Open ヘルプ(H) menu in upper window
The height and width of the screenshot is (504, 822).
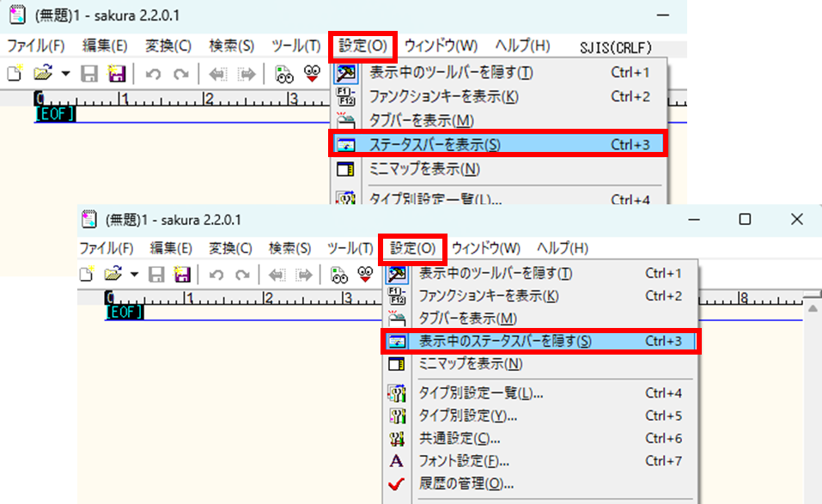[523, 46]
